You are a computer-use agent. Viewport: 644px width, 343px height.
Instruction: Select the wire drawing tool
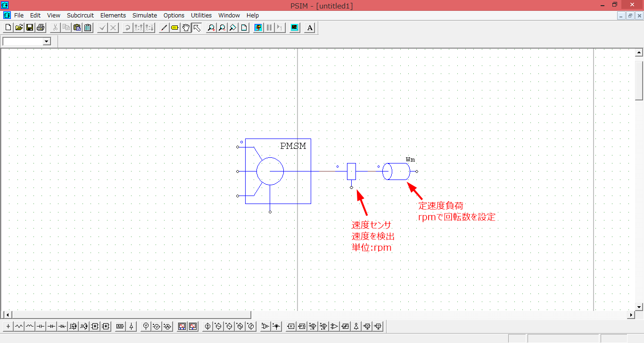pyautogui.click(x=164, y=27)
